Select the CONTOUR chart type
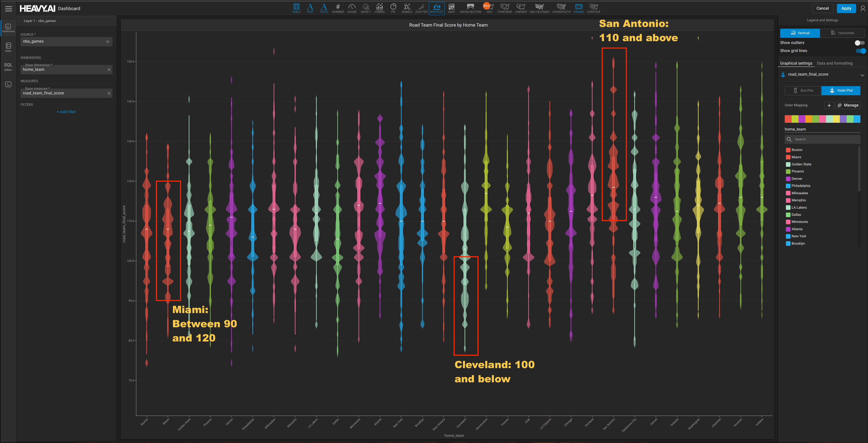Screen dimensions: 868x443 [x=593, y=8]
